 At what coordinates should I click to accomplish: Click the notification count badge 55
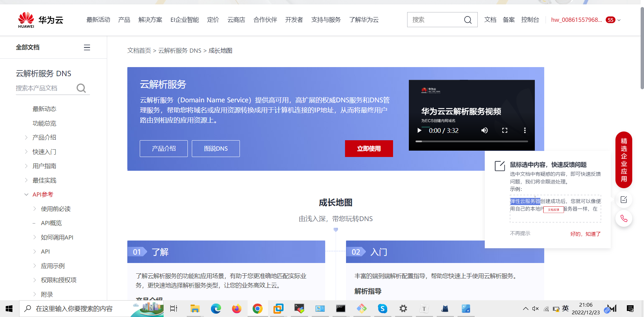610,20
